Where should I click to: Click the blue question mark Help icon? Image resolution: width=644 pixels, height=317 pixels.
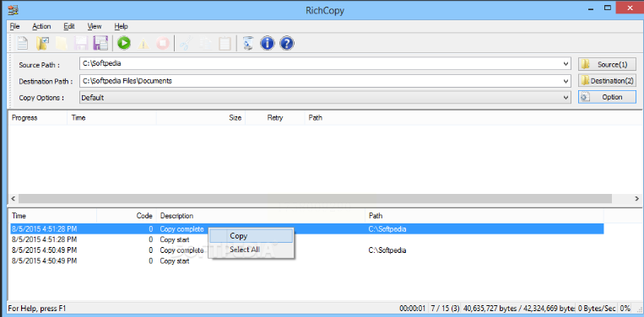(x=287, y=44)
